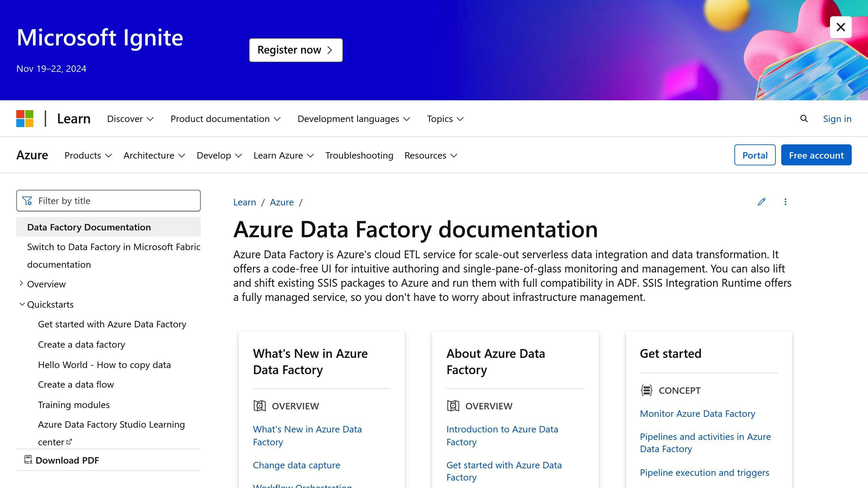868x488 pixels.
Task: Click the Sign in link
Action: 837,119
